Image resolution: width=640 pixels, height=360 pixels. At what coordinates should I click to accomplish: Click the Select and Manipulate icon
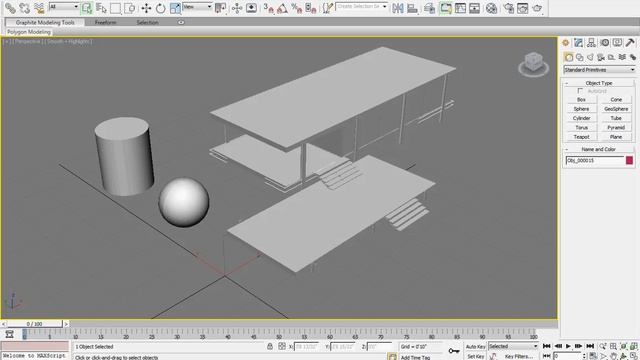tap(237, 8)
